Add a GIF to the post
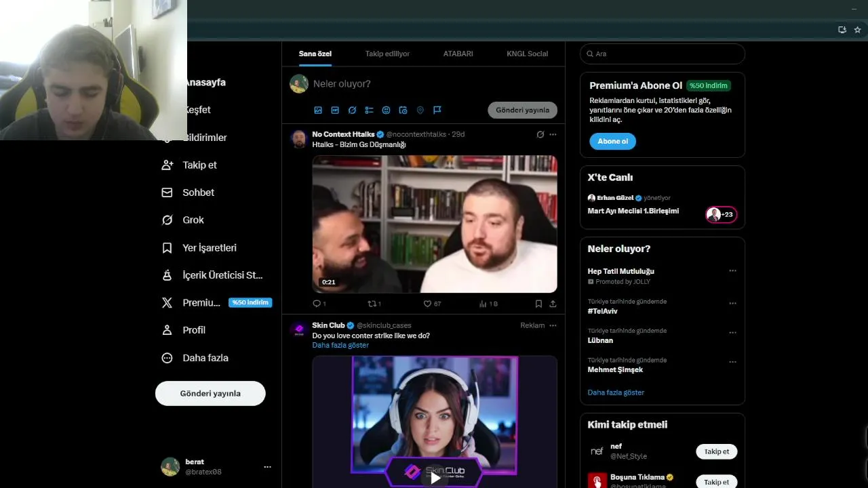The image size is (868, 488). pyautogui.click(x=335, y=110)
